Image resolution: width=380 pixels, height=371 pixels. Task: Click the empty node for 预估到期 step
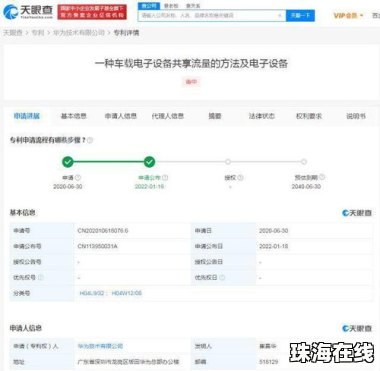click(304, 162)
